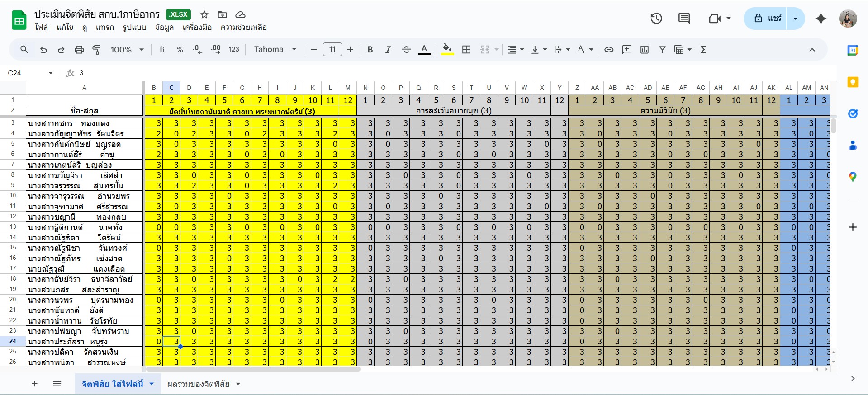This screenshot has height=395, width=868.
Task: Click the Undo icon in toolbar
Action: 43,50
